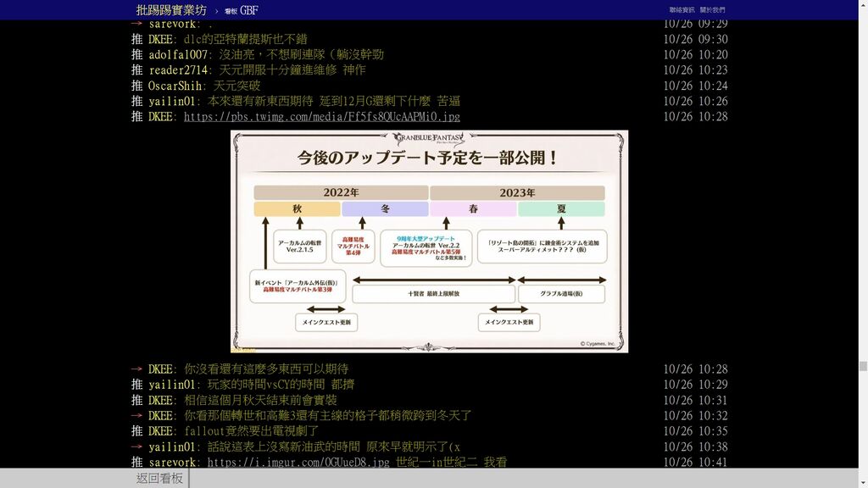Click timestamp 10/26 10:31
Screen dimensions: 868x488
tap(695, 400)
